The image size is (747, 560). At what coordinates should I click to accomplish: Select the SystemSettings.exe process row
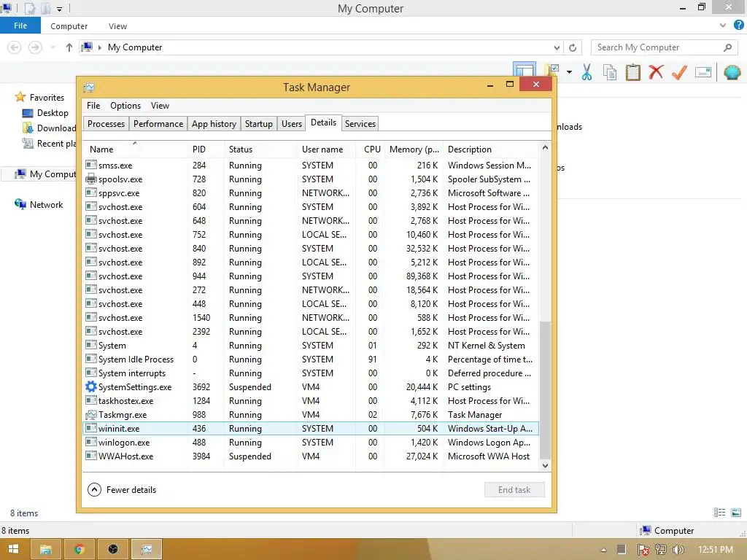click(311, 387)
